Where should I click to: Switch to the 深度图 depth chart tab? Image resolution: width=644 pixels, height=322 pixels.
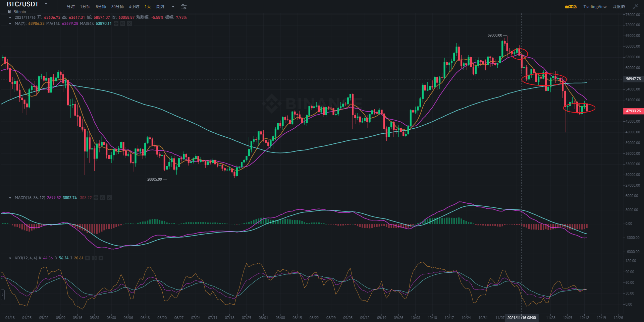[x=619, y=7]
